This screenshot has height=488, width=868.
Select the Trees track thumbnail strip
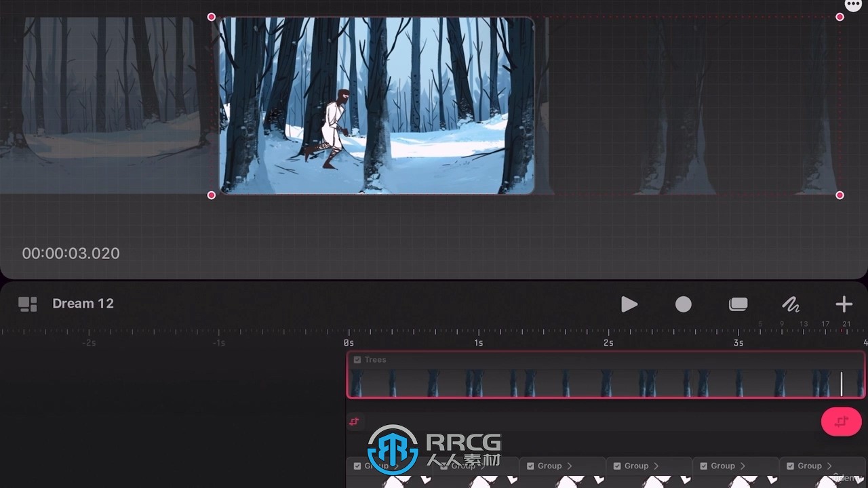coord(606,383)
